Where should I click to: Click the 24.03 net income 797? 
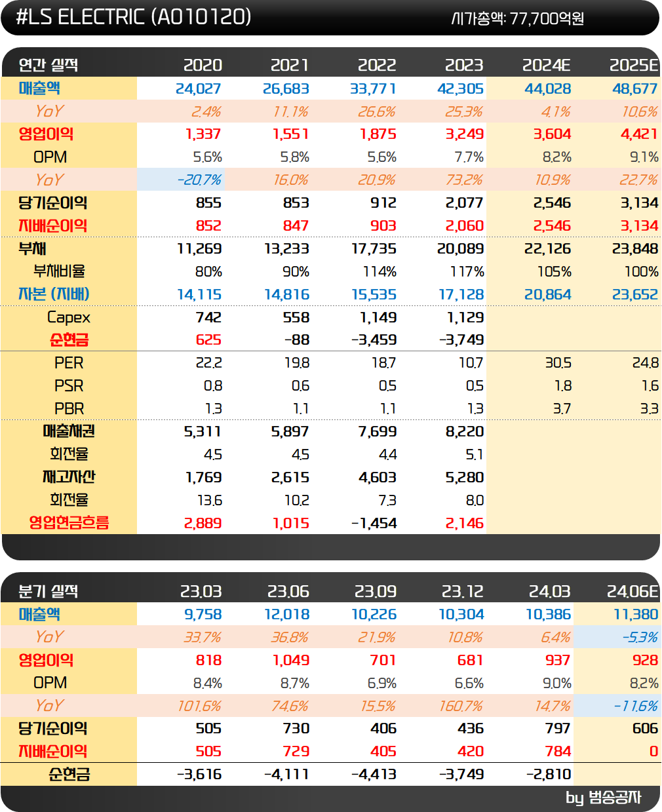[558, 728]
